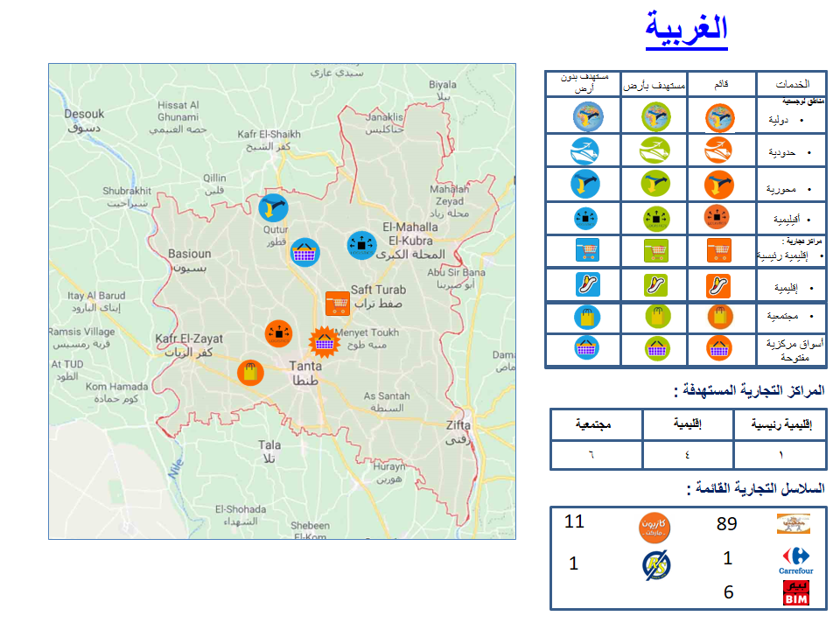Click the قائم legend column header
The height and width of the screenshot is (630, 840).
(722, 84)
